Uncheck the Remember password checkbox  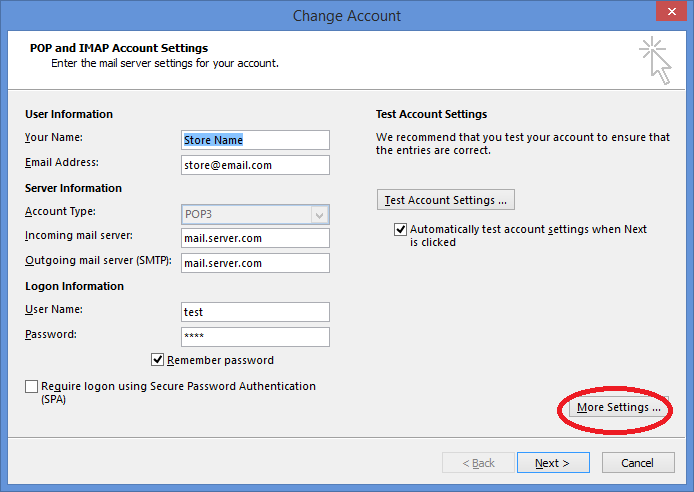[x=158, y=360]
